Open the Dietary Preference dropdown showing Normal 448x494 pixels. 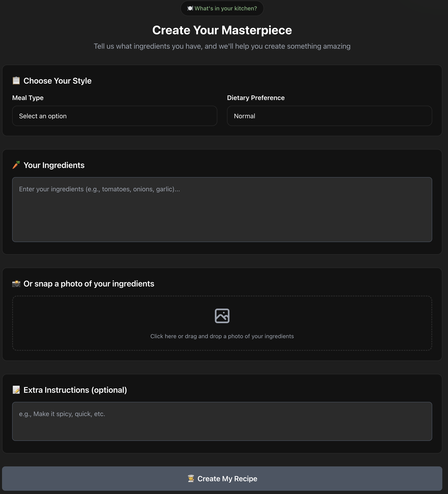[329, 116]
